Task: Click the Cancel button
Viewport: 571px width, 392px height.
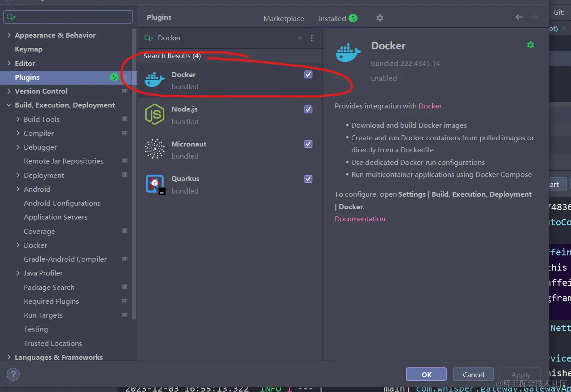Action: pyautogui.click(x=474, y=375)
